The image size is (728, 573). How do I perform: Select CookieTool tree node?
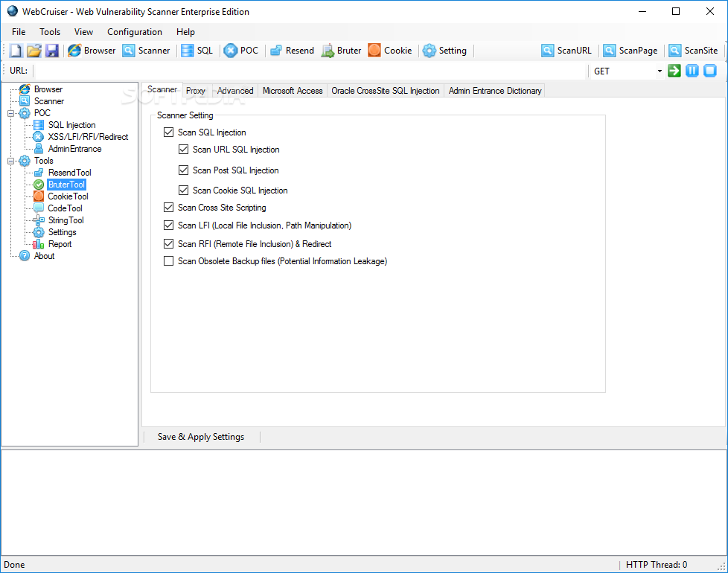click(x=68, y=196)
